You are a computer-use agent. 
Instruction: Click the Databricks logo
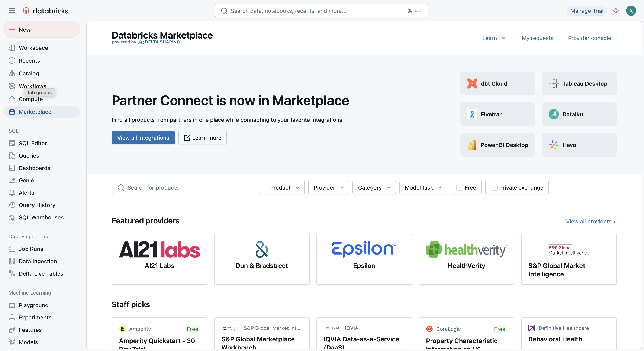[45, 11]
